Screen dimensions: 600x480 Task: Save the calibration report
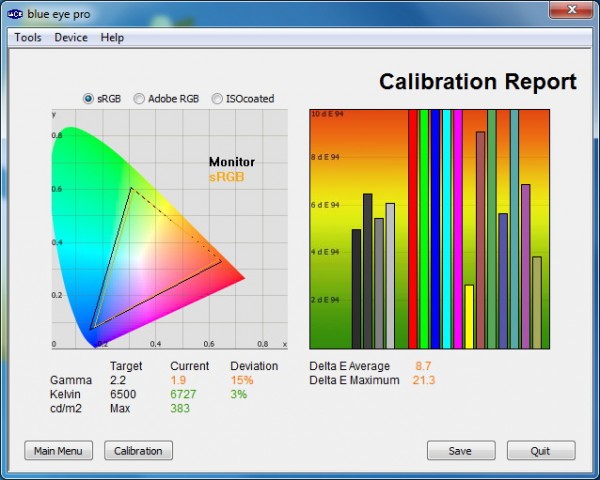(x=461, y=451)
